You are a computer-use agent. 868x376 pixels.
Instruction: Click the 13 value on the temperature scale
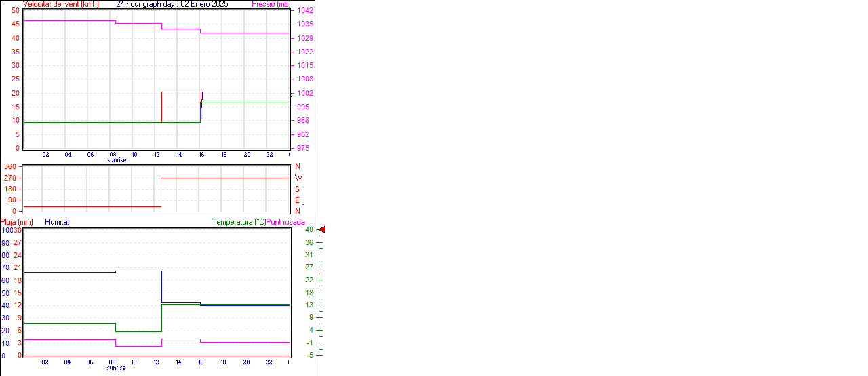309,305
